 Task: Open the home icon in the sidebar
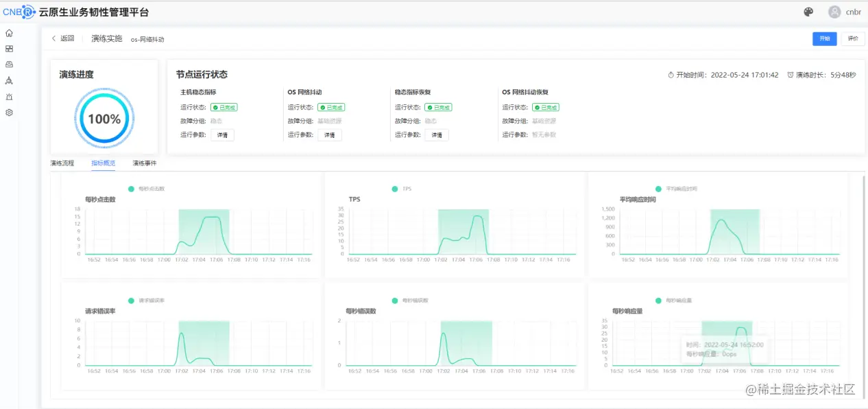point(9,33)
